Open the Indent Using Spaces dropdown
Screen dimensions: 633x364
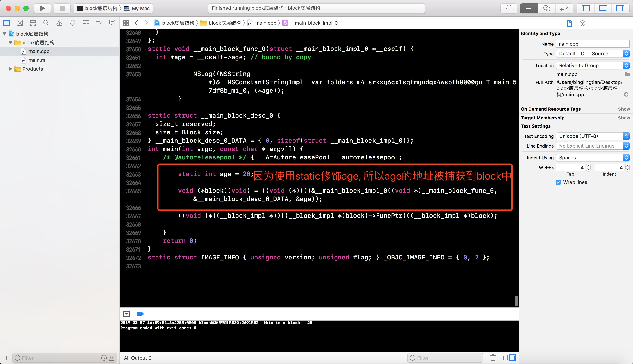[x=592, y=157]
